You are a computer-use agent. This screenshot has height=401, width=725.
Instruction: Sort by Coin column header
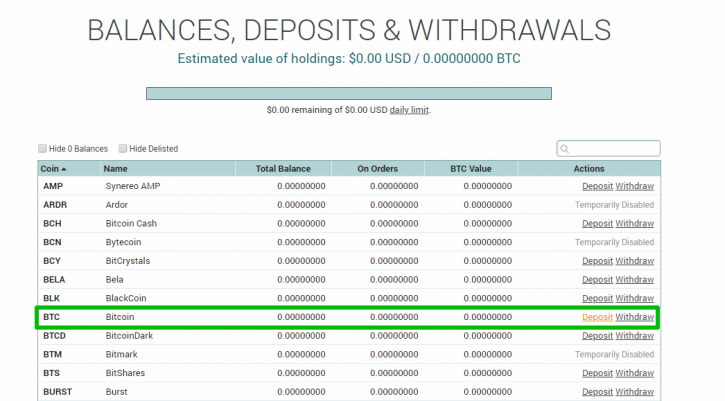[69, 169]
